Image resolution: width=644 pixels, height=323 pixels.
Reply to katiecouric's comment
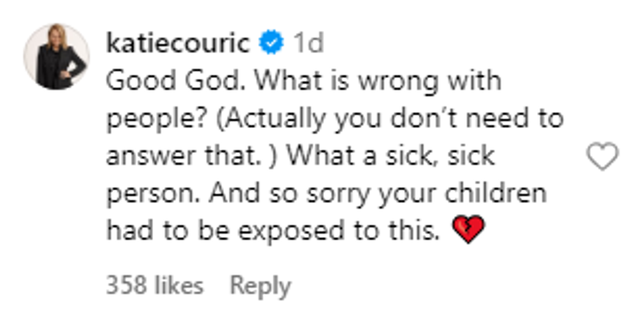pos(260,286)
